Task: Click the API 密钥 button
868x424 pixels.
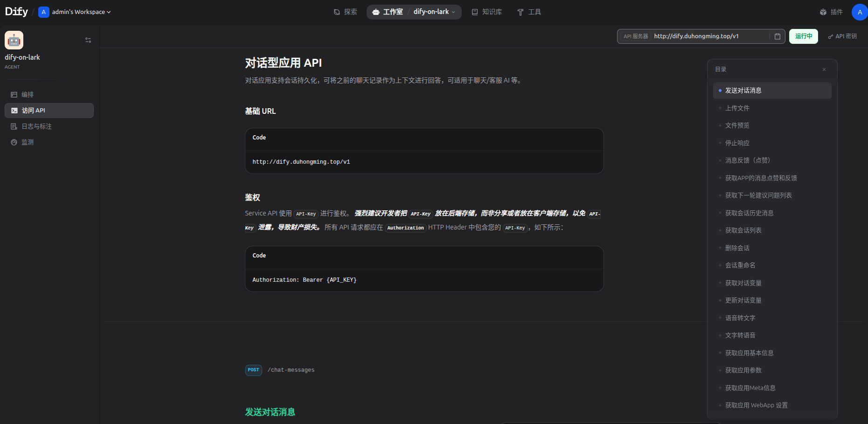Action: [x=842, y=36]
